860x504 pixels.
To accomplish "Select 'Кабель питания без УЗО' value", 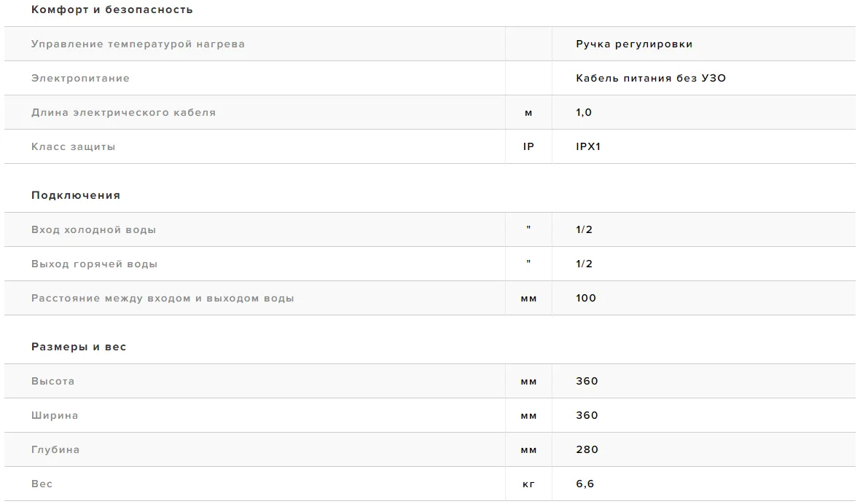I will (651, 79).
